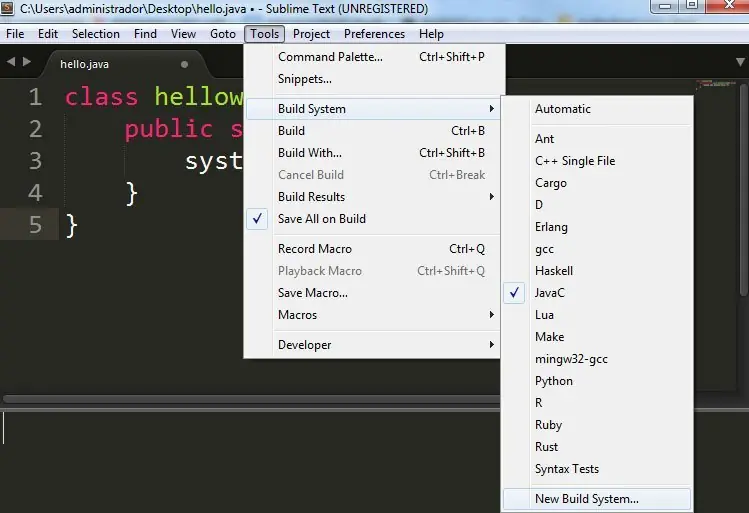Image resolution: width=749 pixels, height=513 pixels.
Task: Choose D build system
Action: (597, 205)
